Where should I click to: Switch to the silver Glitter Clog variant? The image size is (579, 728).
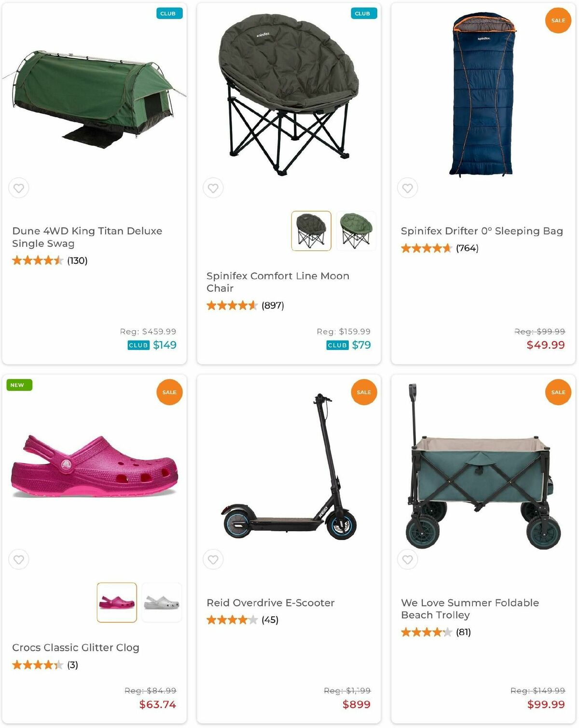coord(162,603)
